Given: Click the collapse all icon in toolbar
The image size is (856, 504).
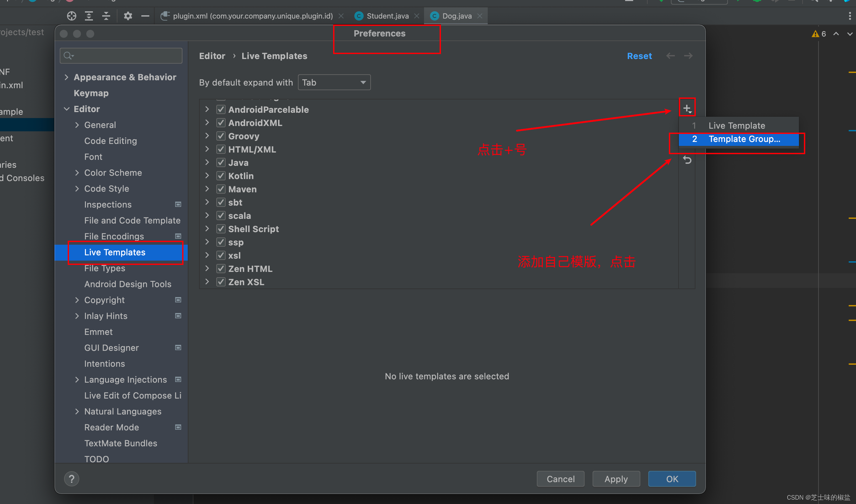Looking at the screenshot, I should pos(106,16).
